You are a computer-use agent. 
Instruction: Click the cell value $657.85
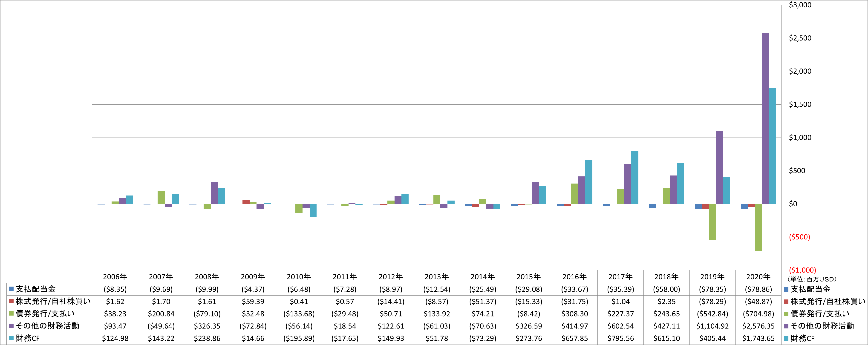pos(574,338)
